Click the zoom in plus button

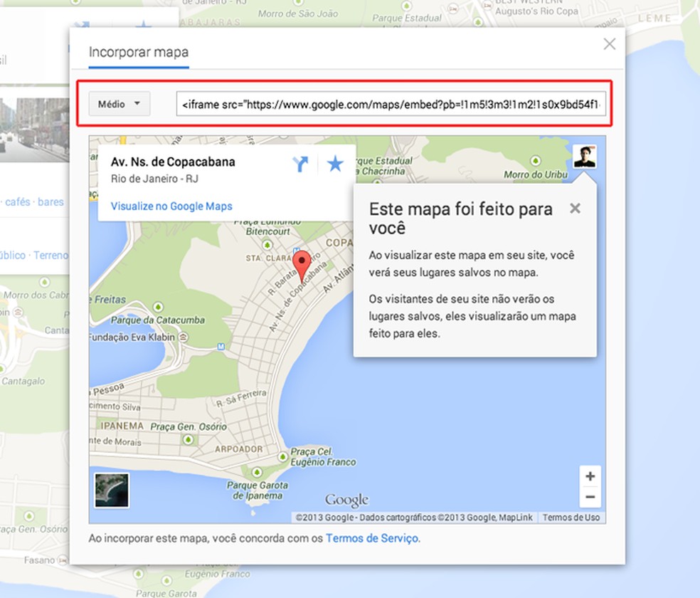[590, 476]
